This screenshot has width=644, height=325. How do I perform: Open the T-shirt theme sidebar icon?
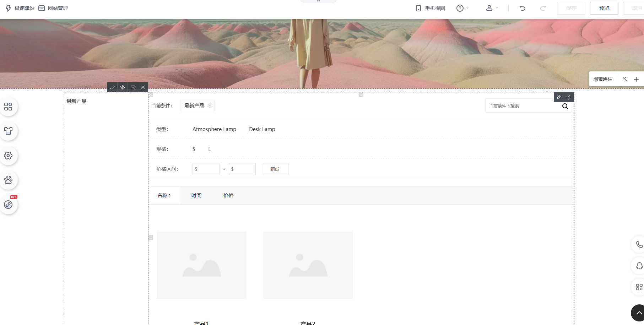click(x=8, y=131)
